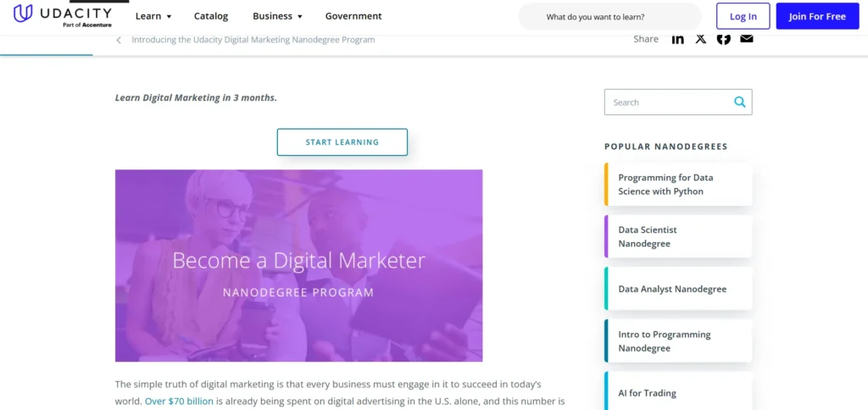Click the back chevron beside article title
The width and height of the screenshot is (868, 410).
click(x=119, y=40)
